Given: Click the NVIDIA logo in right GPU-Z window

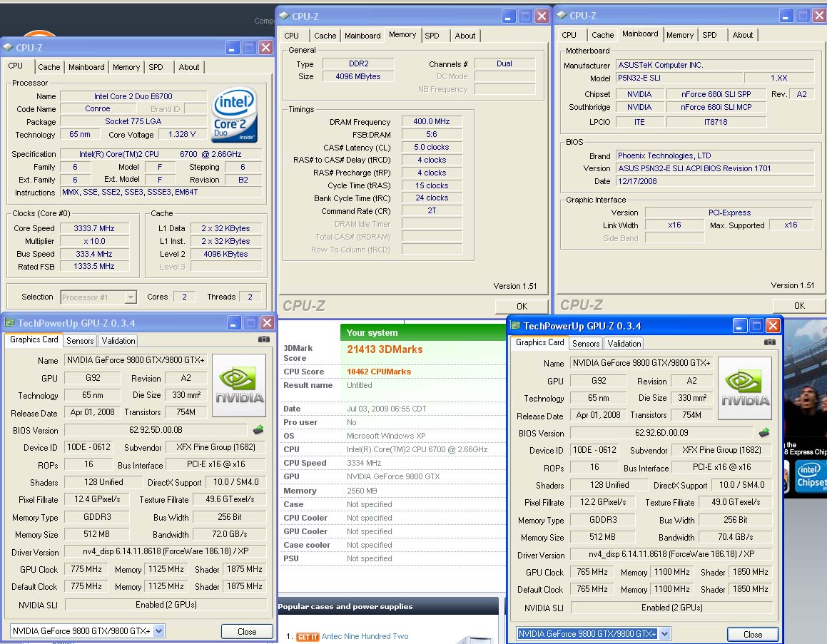Looking at the screenshot, I should [745, 389].
